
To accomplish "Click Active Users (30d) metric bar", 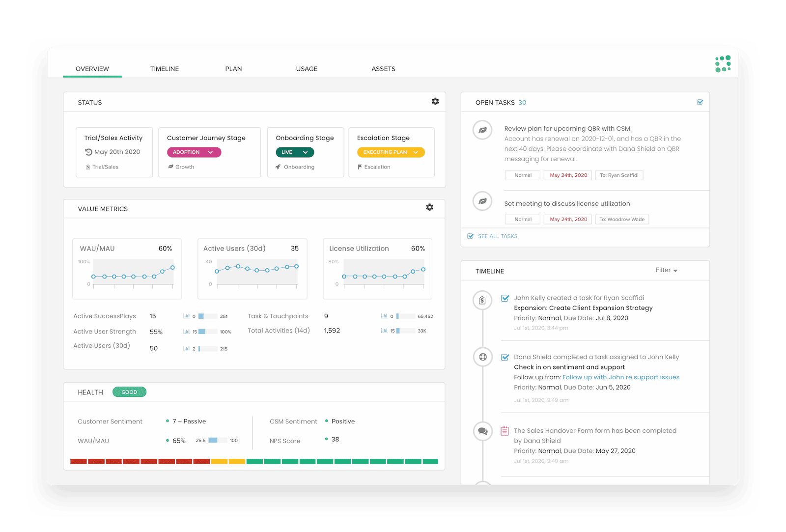I will (208, 349).
